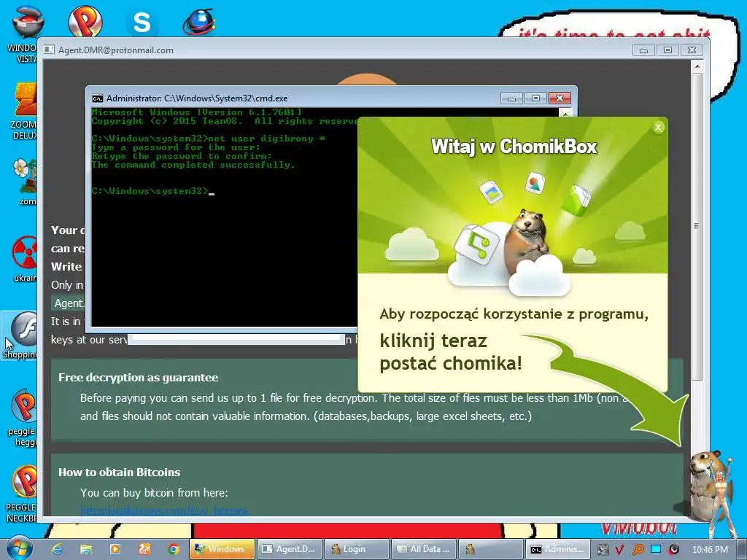Switch to the unlabeled hamster taskbar button
747x560 pixels.
pos(491,549)
